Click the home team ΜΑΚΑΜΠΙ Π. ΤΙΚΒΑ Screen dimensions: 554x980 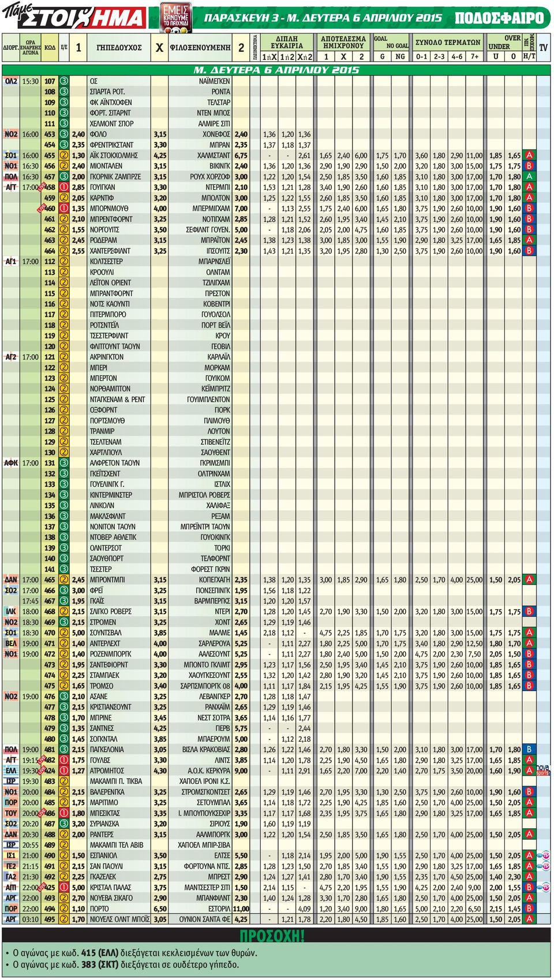[x=116, y=781]
